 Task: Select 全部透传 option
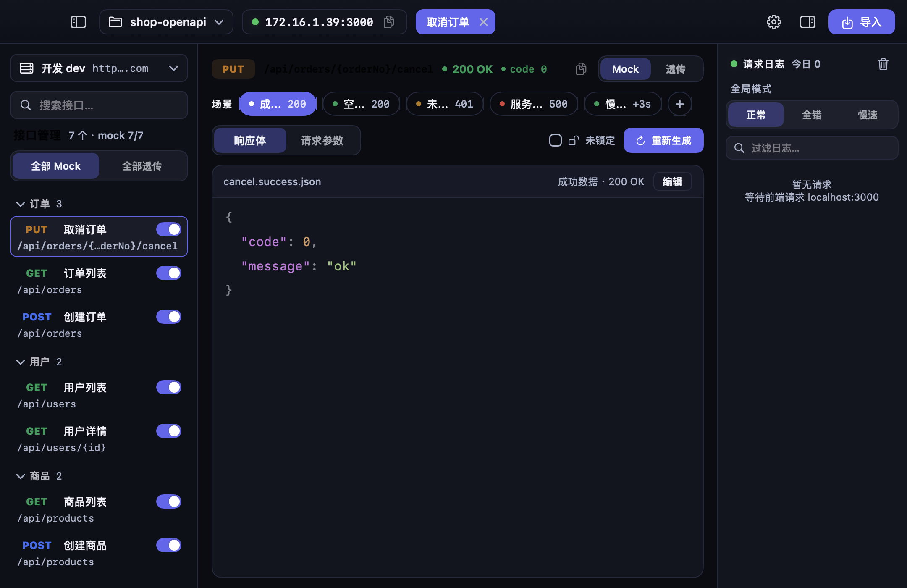coord(142,166)
